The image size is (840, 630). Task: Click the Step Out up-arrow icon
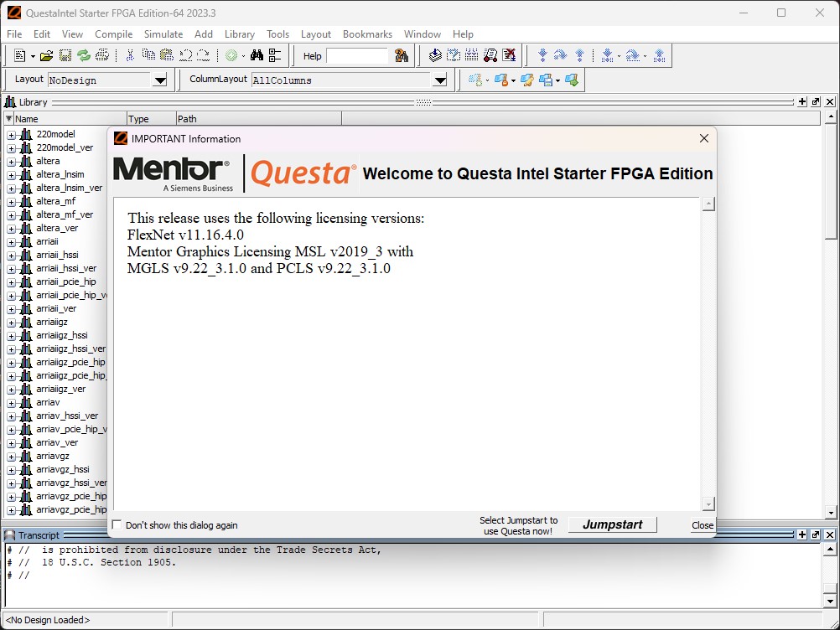click(x=579, y=55)
